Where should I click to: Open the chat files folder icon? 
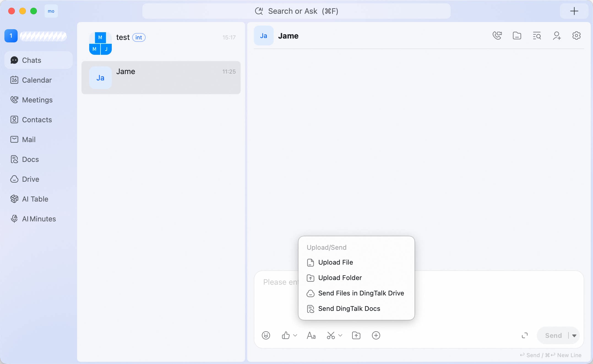(517, 36)
